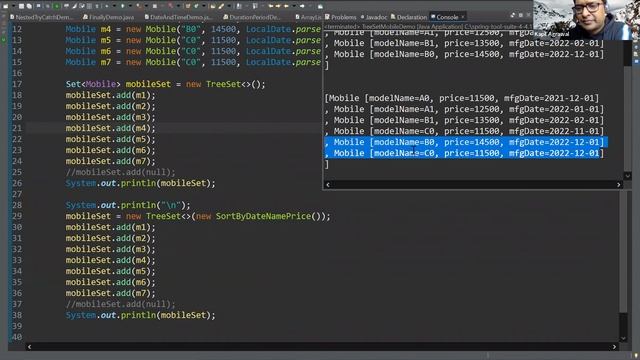
Task: Click line number 40 in the gutter
Action: coord(17,338)
